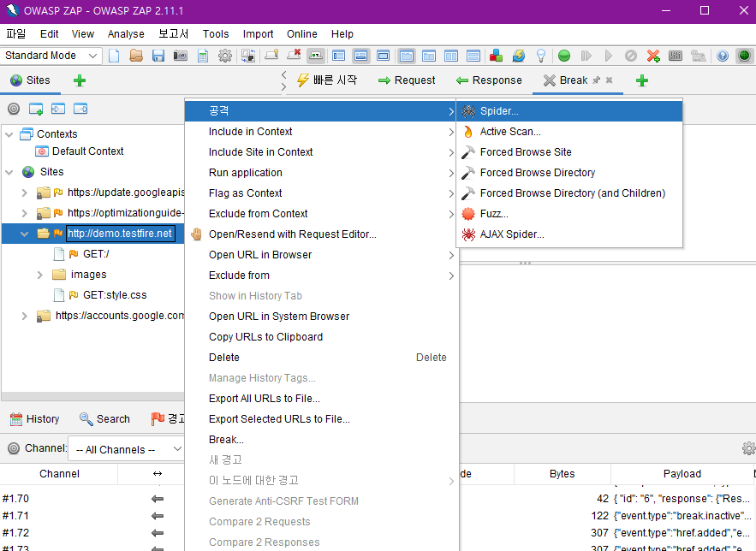Image resolution: width=756 pixels, height=551 pixels.
Task: Toggle Full Layout window button
Action: [x=384, y=56]
